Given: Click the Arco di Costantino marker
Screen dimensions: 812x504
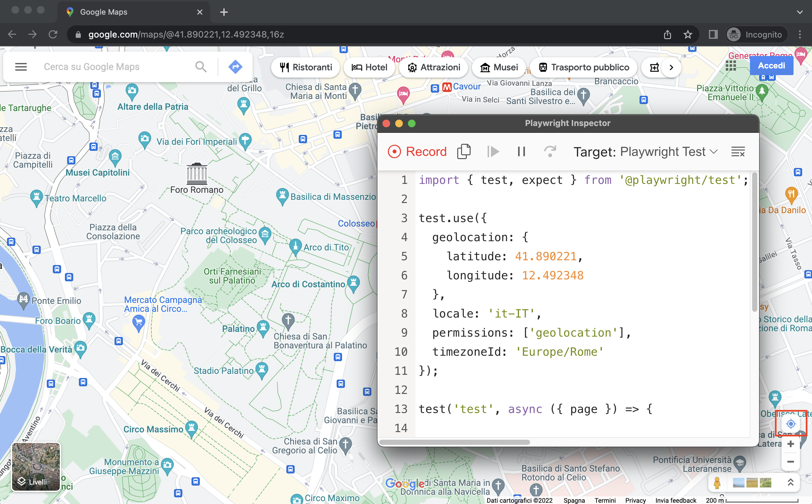Looking at the screenshot, I should [x=353, y=284].
